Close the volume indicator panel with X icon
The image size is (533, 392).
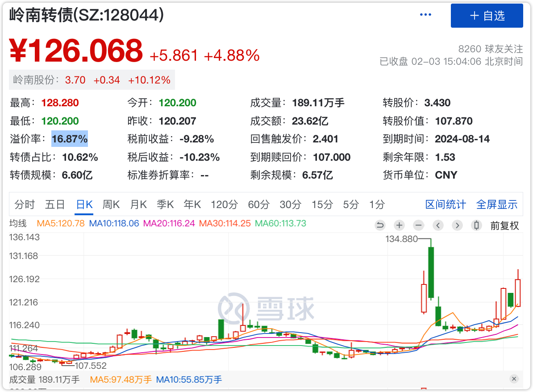(x=514, y=379)
